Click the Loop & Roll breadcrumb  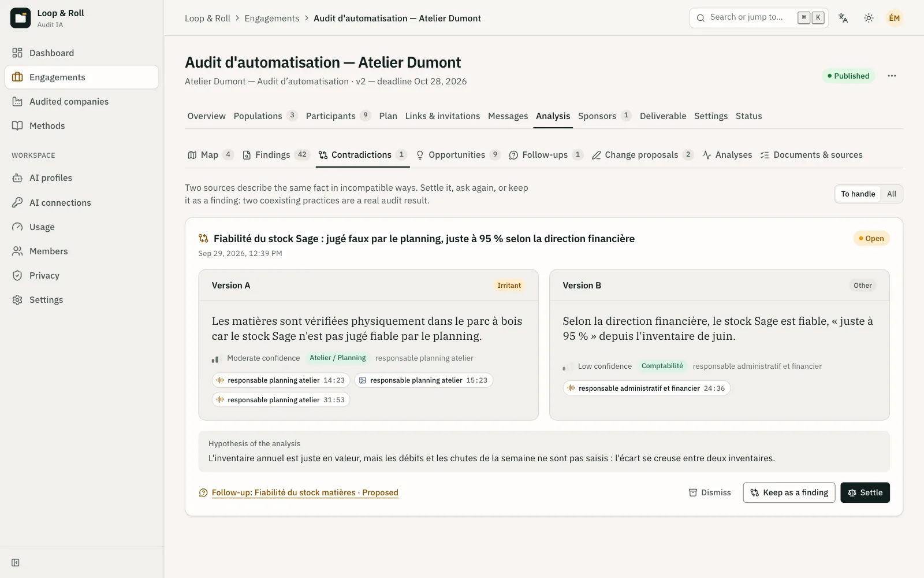[207, 18]
